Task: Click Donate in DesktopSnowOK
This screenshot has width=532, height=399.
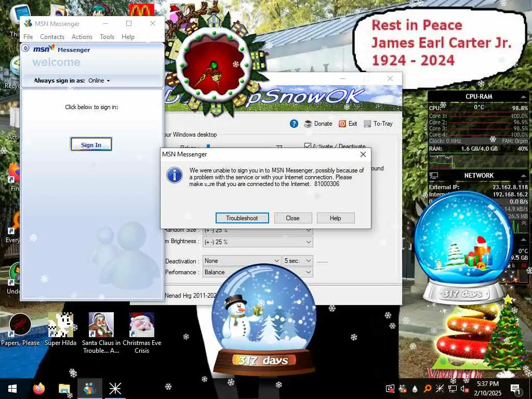Action: click(x=318, y=124)
